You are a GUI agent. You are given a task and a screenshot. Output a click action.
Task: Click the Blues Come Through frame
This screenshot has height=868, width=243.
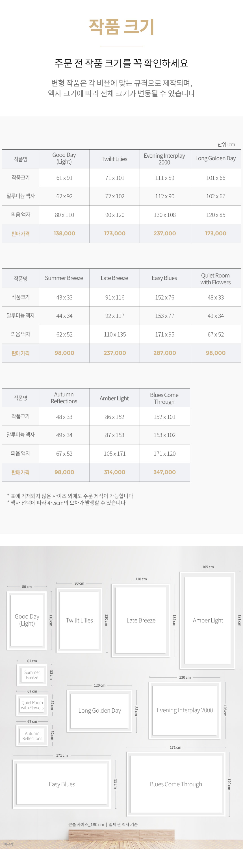[176, 784]
